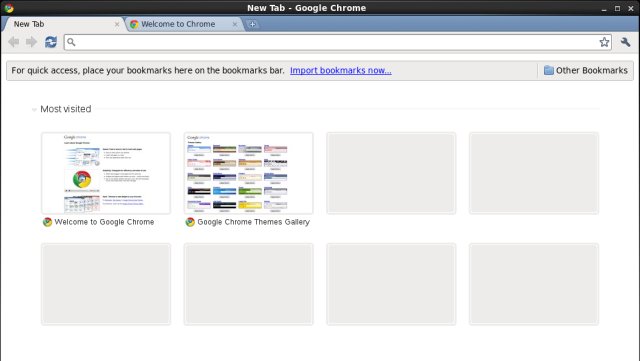The width and height of the screenshot is (640, 361).
Task: Open the wrench settings menu
Action: click(625, 42)
